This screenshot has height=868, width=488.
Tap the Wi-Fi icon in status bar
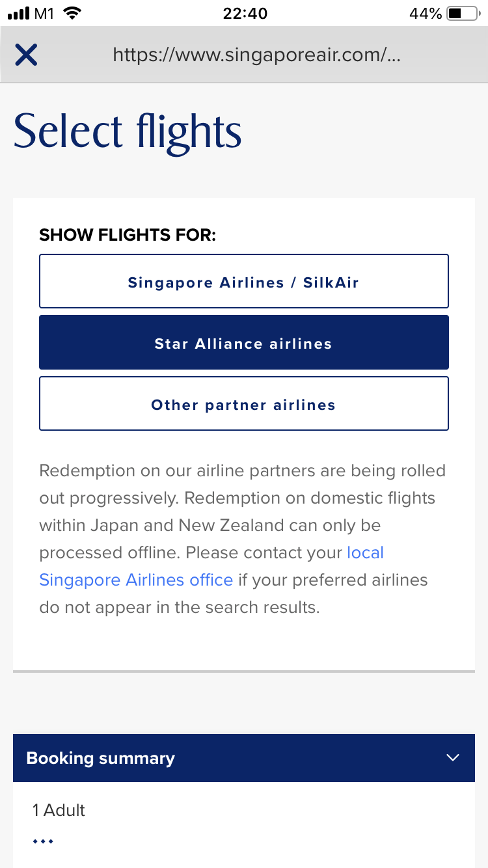(x=72, y=13)
